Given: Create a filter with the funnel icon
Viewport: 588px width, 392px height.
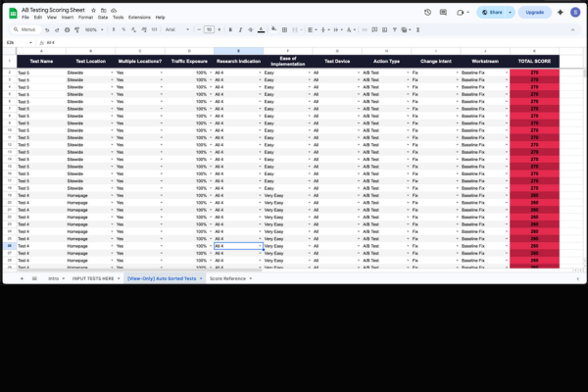Looking at the screenshot, I should click(x=395, y=29).
